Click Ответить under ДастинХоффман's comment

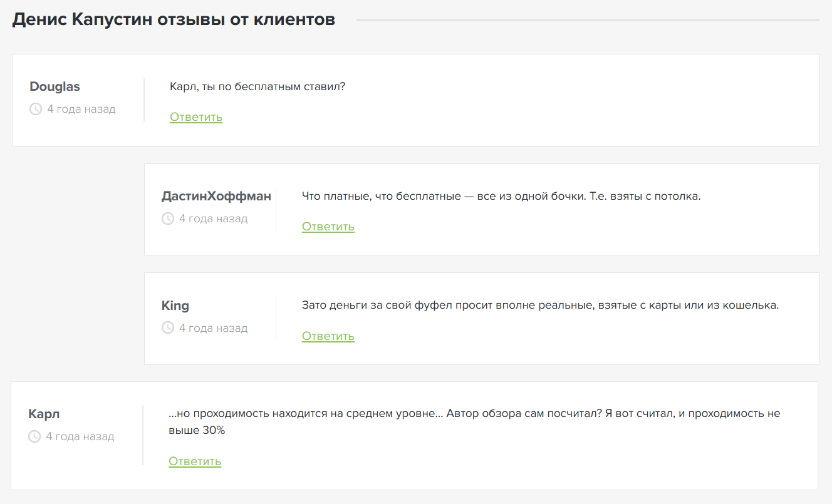click(328, 227)
